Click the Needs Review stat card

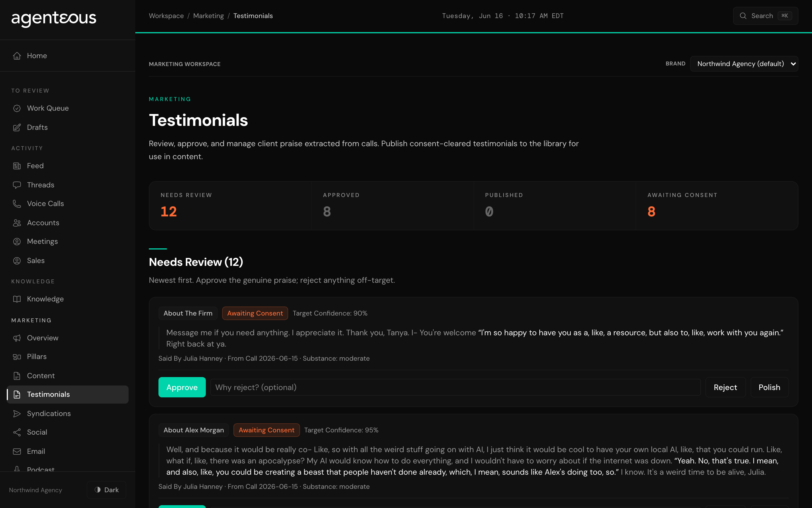click(x=231, y=206)
